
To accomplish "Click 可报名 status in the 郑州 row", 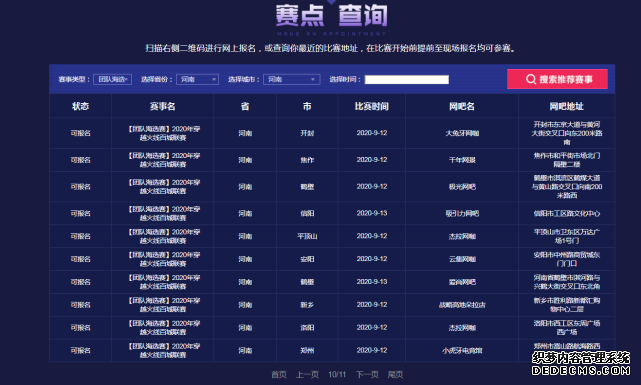I will 81,351.
